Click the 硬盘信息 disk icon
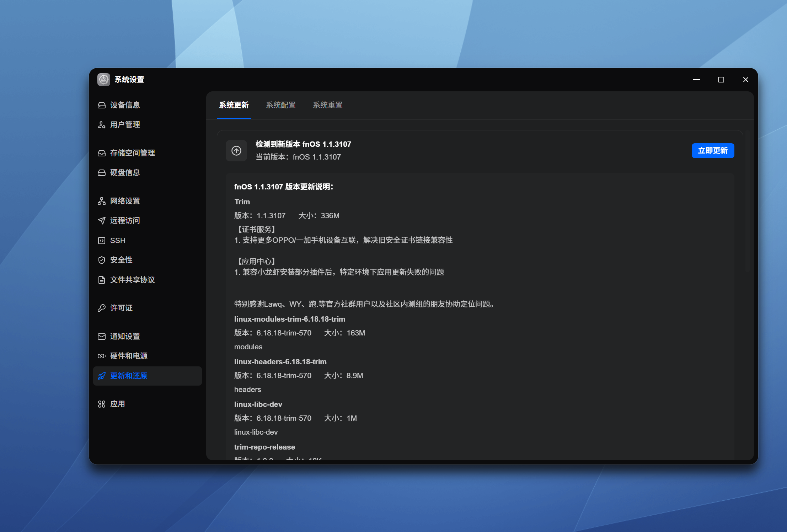The image size is (787, 532). [102, 173]
